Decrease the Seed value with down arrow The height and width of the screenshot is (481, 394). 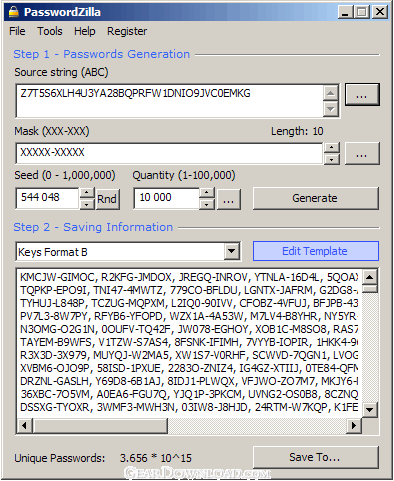tap(87, 204)
